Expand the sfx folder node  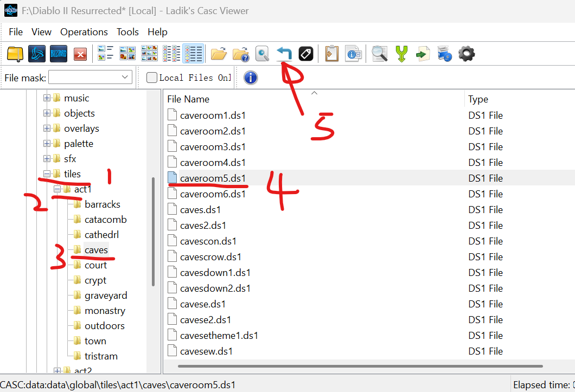[47, 159]
